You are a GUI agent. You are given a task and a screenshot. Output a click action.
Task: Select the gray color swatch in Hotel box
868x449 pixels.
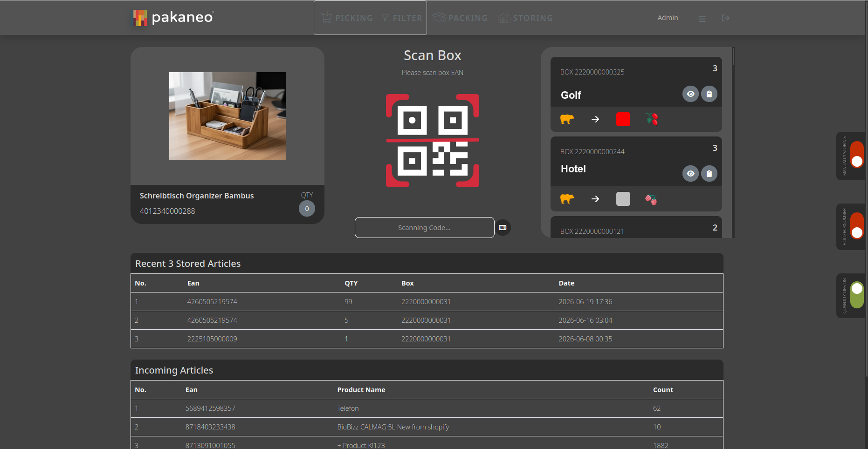623,199
